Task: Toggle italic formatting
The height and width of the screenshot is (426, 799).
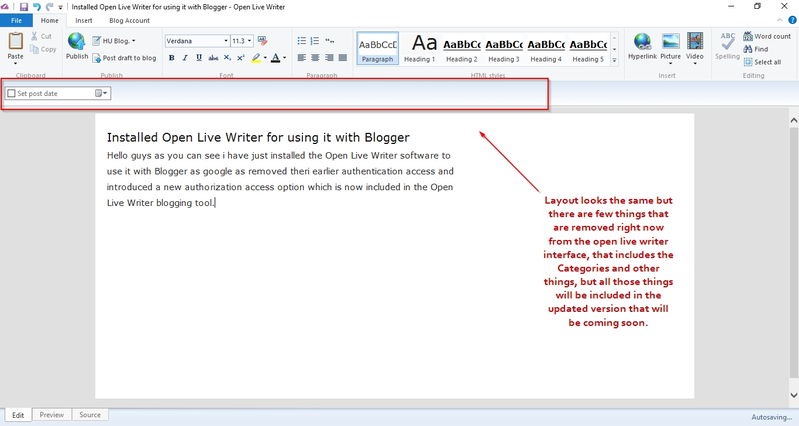Action: [x=185, y=58]
